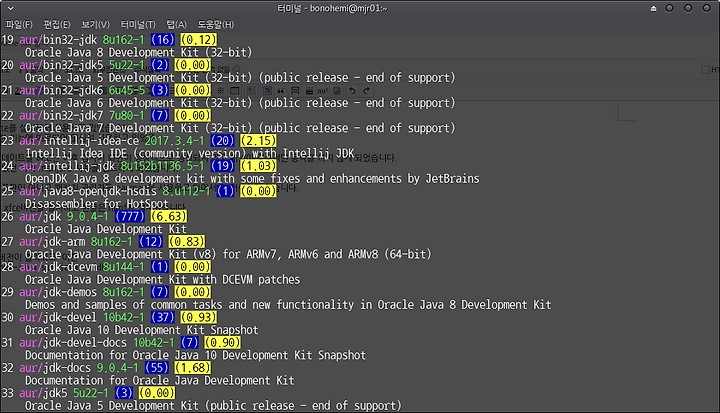Screen dimensions: 720x413
Task: Click version 7u80-1
Action: coord(127,116)
